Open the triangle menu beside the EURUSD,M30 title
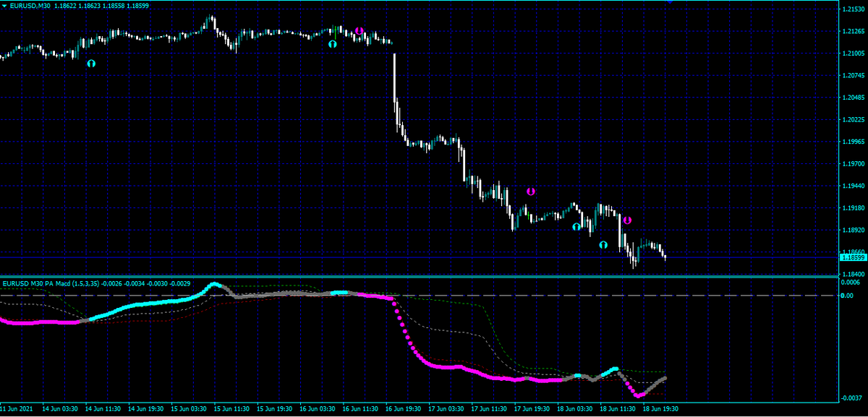The height and width of the screenshot is (417, 868). point(4,6)
